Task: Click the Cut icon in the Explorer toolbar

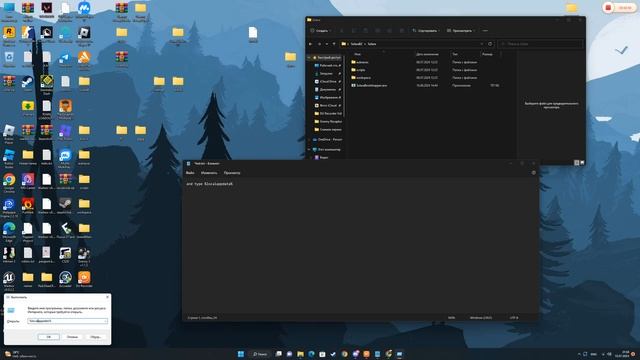Action: [x=342, y=31]
